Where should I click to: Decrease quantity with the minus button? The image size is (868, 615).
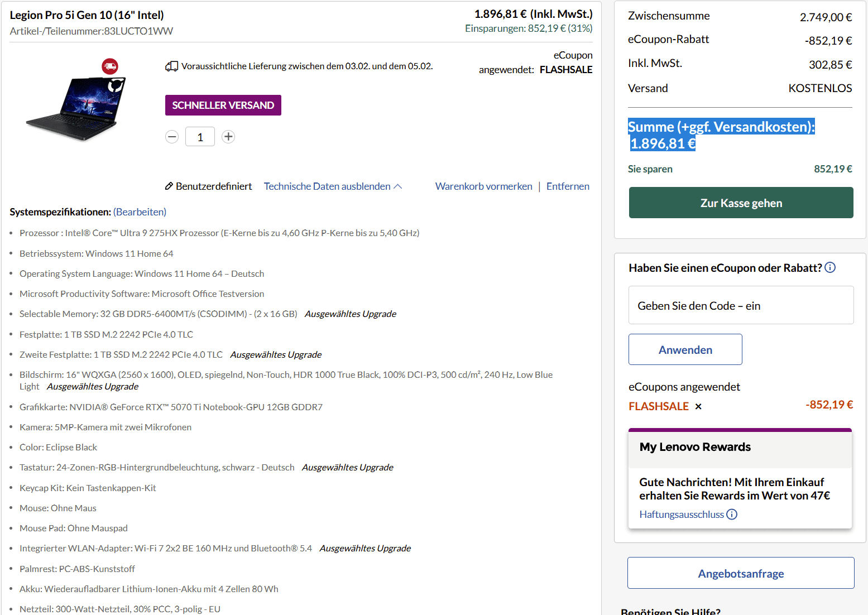point(172,137)
